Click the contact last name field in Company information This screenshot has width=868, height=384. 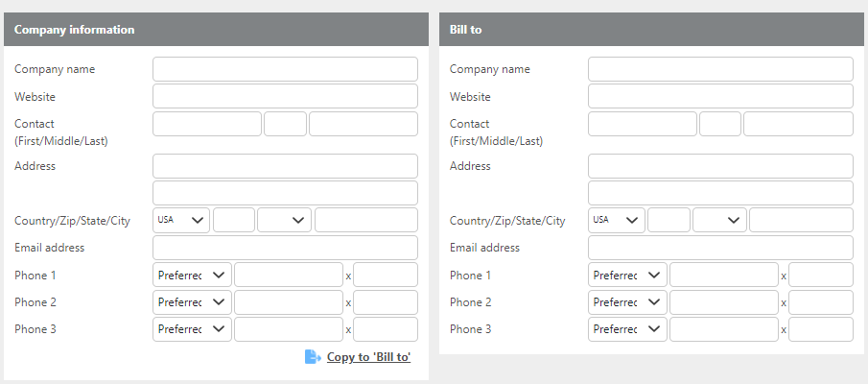tap(364, 124)
